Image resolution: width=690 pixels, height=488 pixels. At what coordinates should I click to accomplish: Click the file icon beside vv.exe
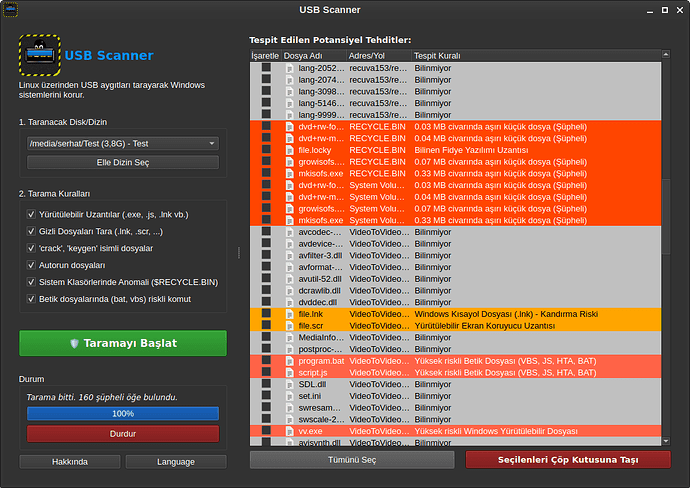pos(290,431)
